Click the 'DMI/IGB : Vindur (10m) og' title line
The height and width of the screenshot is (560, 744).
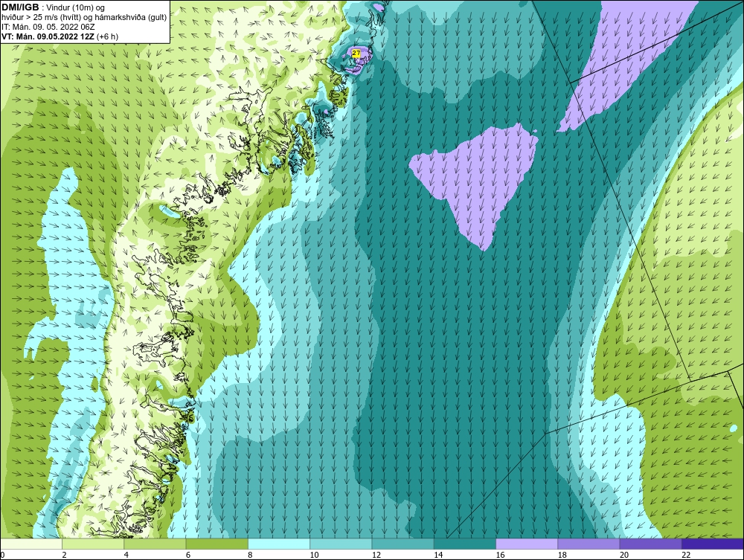[54, 7]
